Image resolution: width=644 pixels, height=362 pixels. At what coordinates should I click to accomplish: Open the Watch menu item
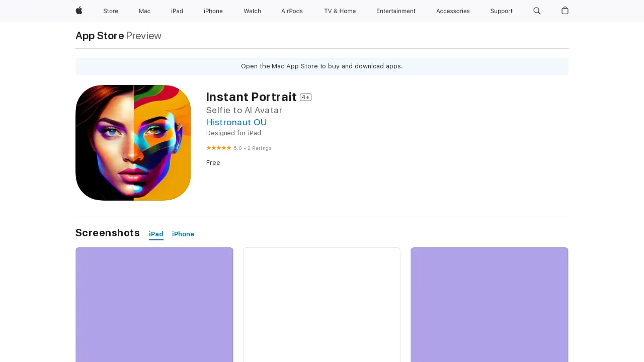point(252,11)
